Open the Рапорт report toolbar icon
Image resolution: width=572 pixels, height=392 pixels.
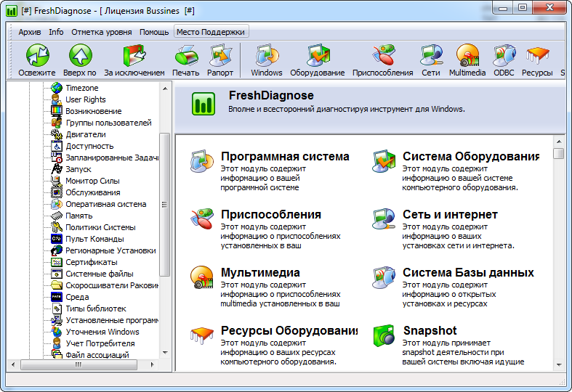[x=221, y=55]
